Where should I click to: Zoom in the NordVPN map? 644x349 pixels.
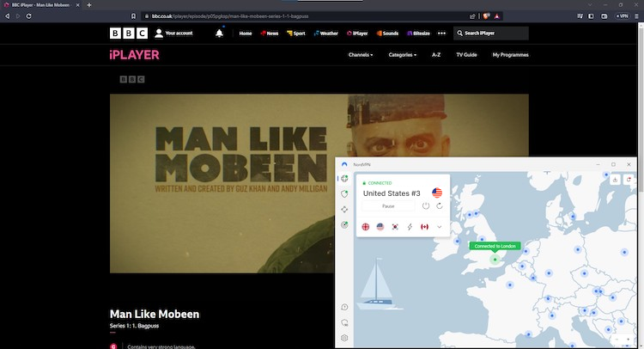(628, 340)
